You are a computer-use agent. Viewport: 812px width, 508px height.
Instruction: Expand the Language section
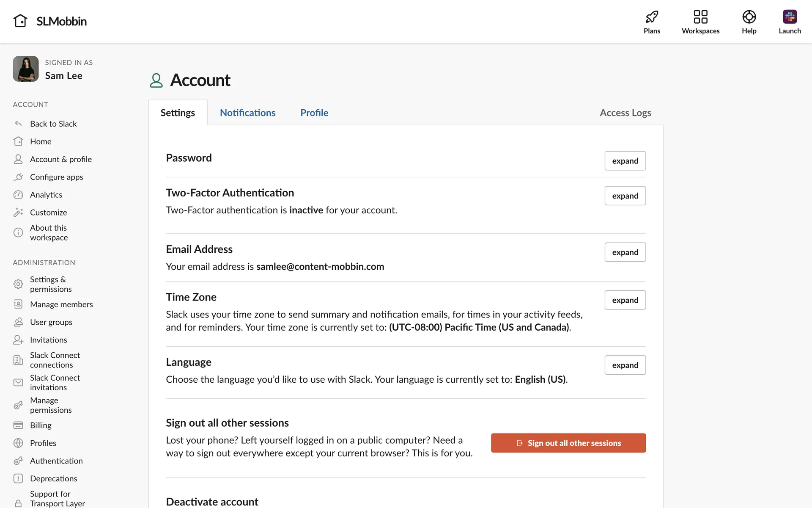point(625,365)
